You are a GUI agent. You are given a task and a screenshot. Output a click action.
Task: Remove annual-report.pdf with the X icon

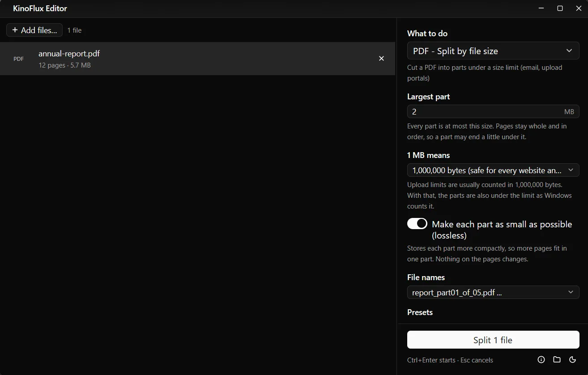click(x=381, y=59)
